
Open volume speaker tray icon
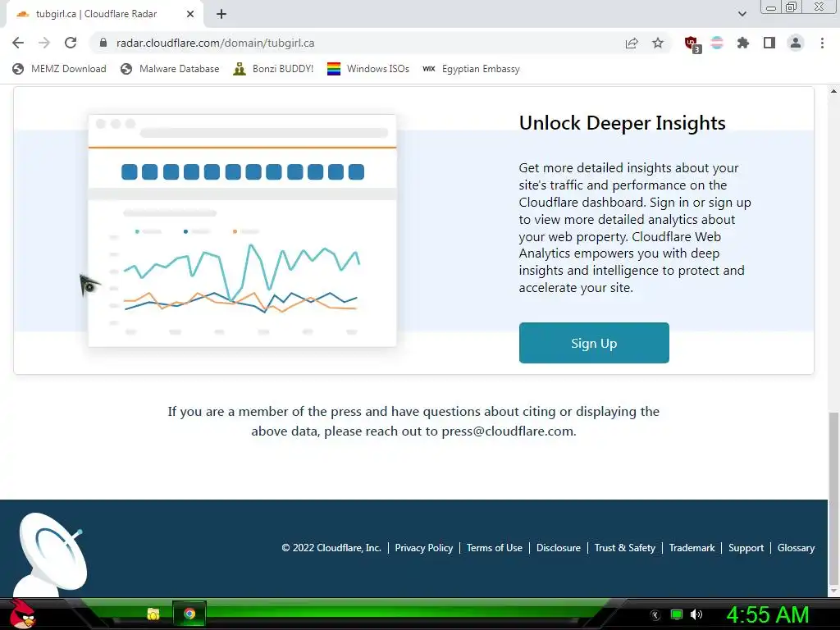696,614
